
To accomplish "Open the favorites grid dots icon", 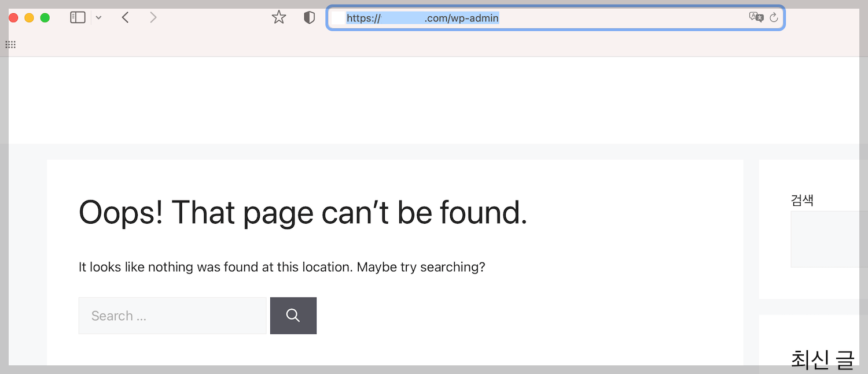I will point(10,45).
